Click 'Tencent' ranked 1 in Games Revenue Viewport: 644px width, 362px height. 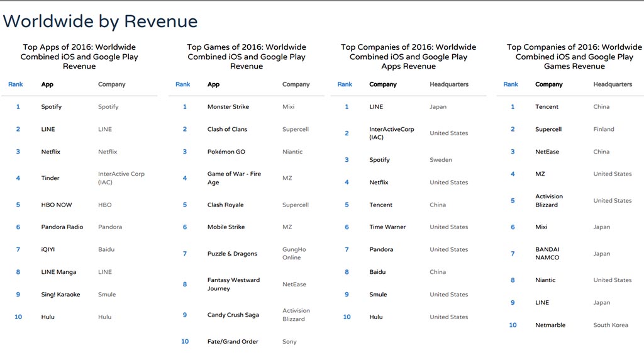click(x=547, y=107)
